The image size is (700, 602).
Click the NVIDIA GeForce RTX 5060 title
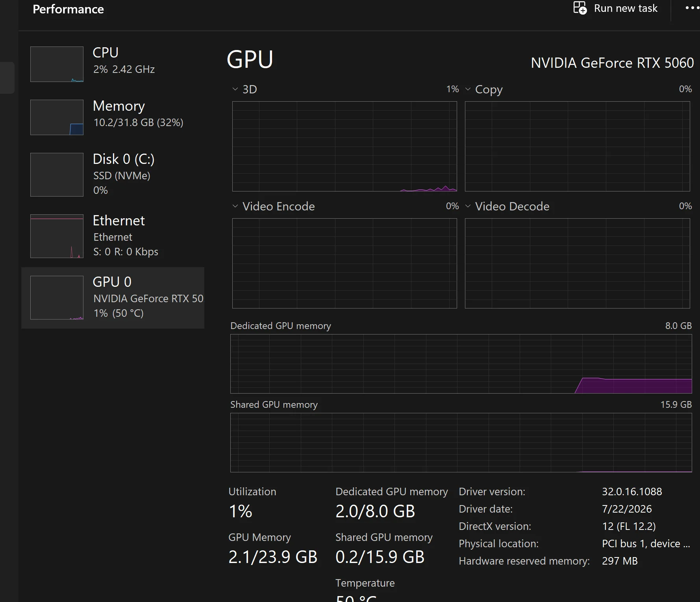tap(612, 63)
